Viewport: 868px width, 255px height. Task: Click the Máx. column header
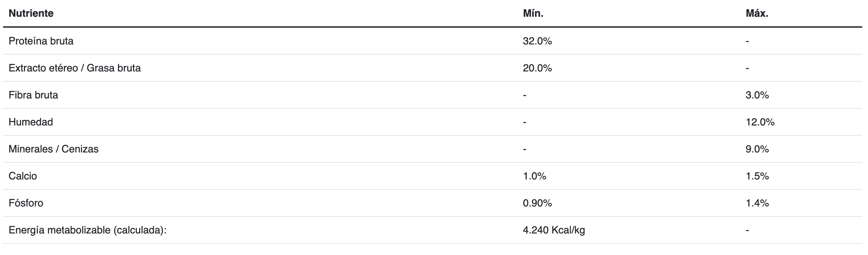757,13
